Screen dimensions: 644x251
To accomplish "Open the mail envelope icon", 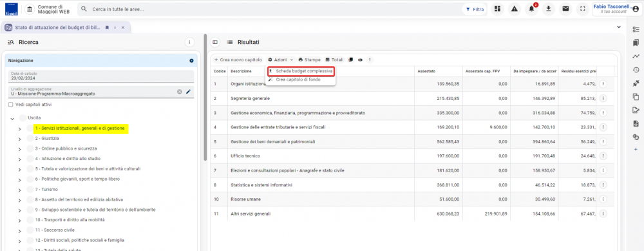I will pyautogui.click(x=565, y=9).
